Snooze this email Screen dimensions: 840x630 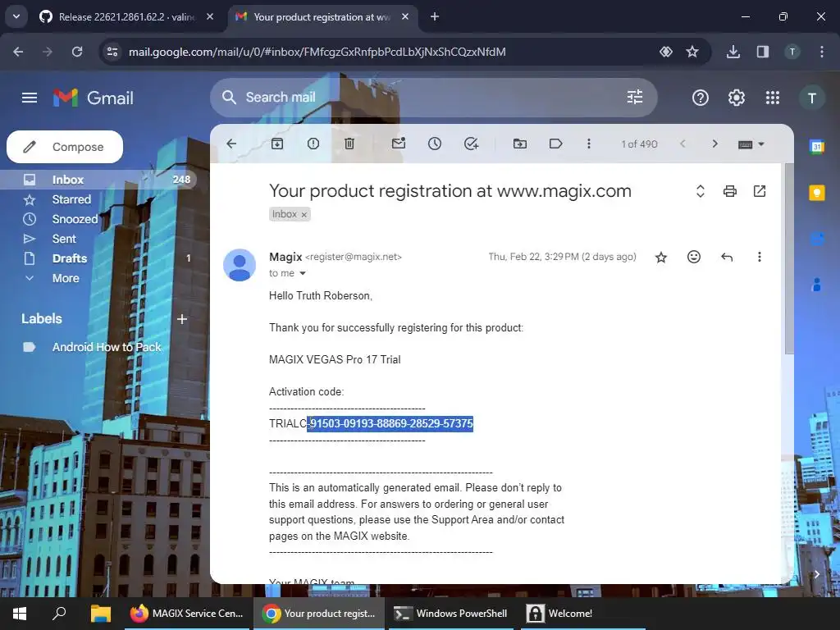point(435,144)
